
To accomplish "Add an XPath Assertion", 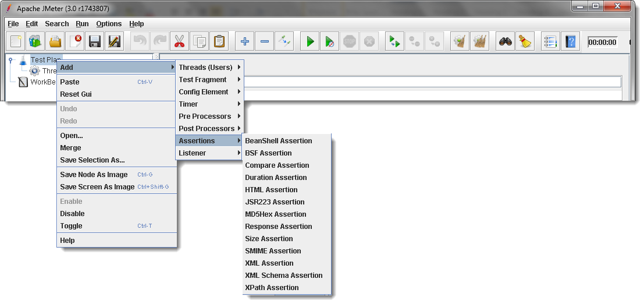I will pos(287,288).
